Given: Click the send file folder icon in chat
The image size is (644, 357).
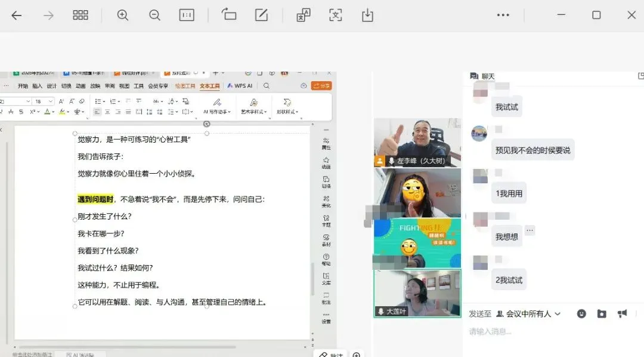Looking at the screenshot, I should click(x=602, y=314).
